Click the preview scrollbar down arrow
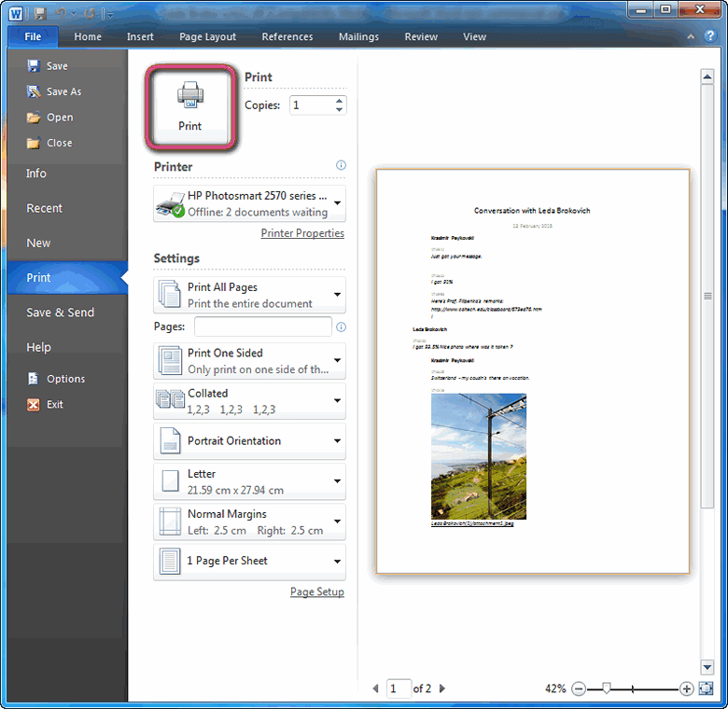The height and width of the screenshot is (709, 728). pos(707,667)
